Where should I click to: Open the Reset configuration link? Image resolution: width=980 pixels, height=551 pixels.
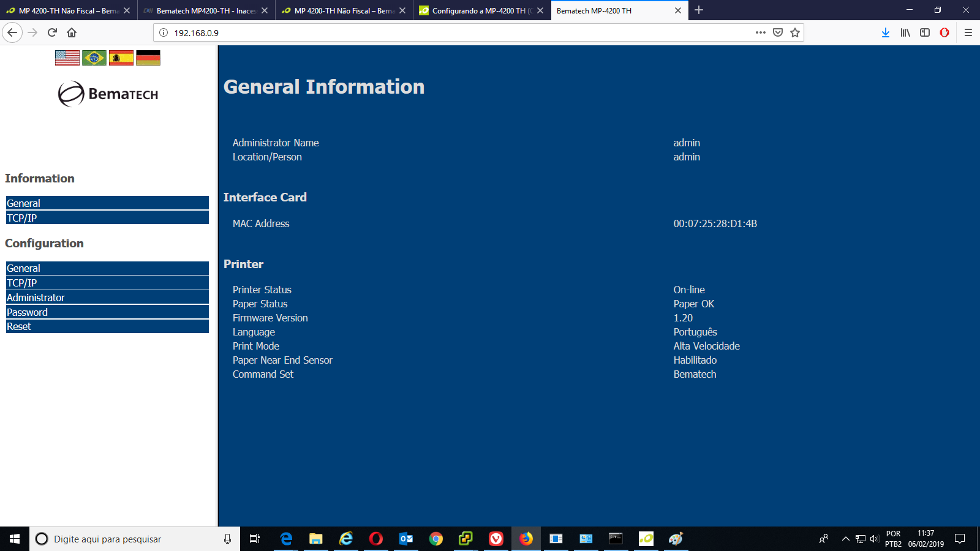tap(107, 326)
